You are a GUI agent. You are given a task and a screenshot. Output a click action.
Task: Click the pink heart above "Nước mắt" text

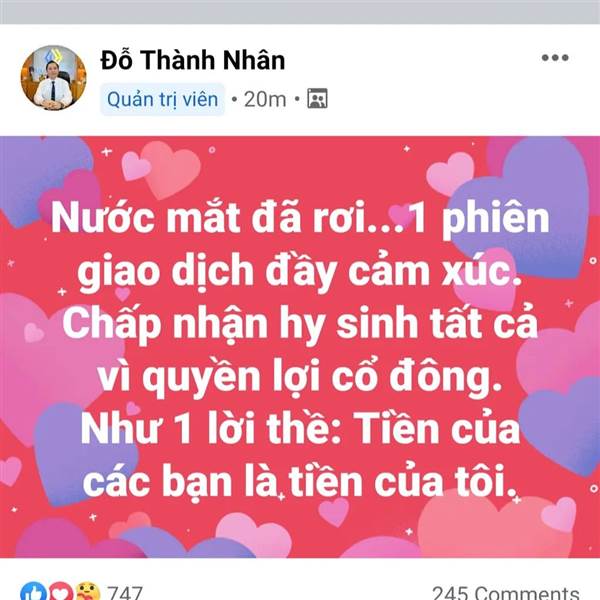point(170,170)
